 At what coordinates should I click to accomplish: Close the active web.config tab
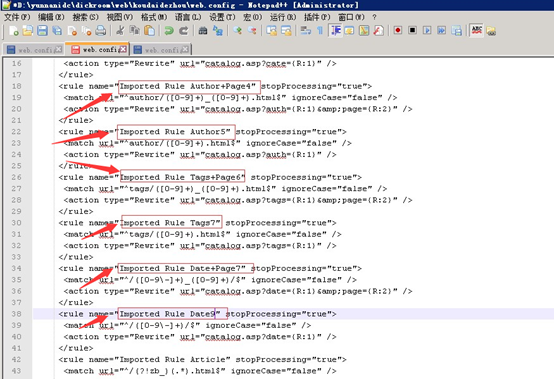(x=123, y=49)
